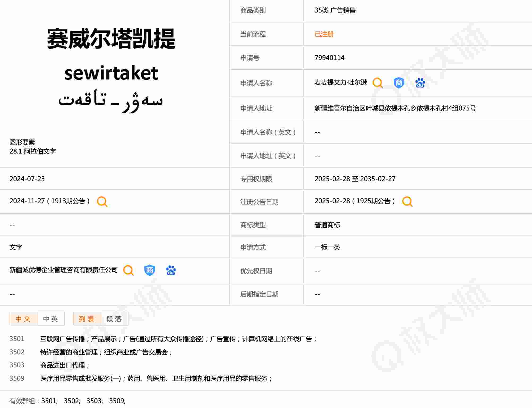Viewport: 532px width, 408px height.
Task: Select 列表 list view toggle
Action: pos(87,319)
